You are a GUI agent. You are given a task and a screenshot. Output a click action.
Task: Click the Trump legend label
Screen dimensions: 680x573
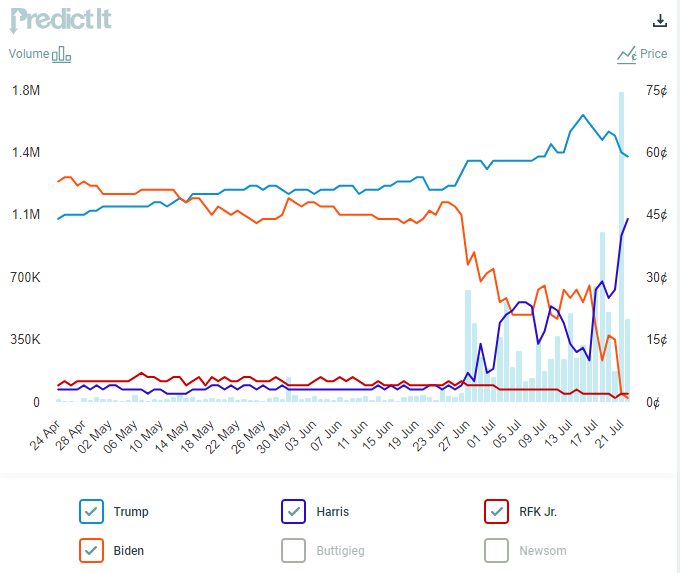coord(131,512)
